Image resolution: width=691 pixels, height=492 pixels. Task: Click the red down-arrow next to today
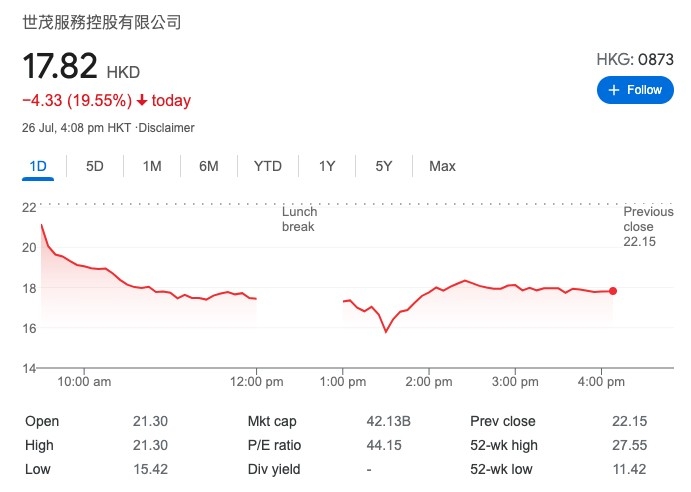(x=142, y=101)
